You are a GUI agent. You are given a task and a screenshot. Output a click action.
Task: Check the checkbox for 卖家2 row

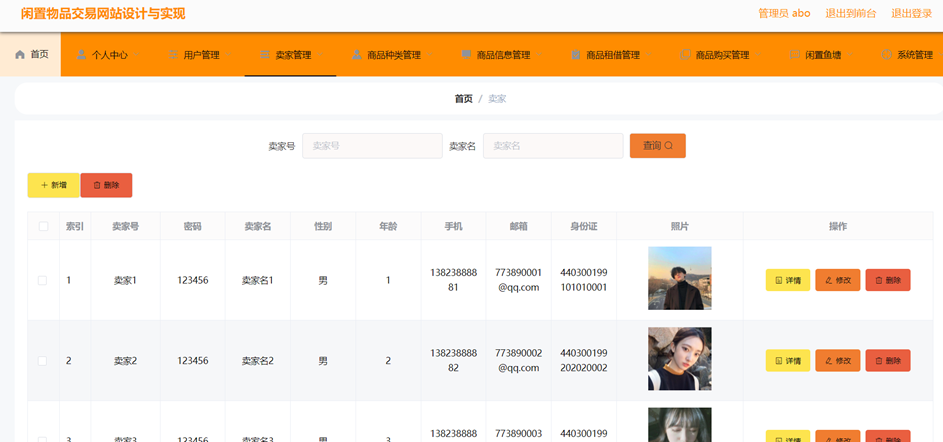coord(43,361)
